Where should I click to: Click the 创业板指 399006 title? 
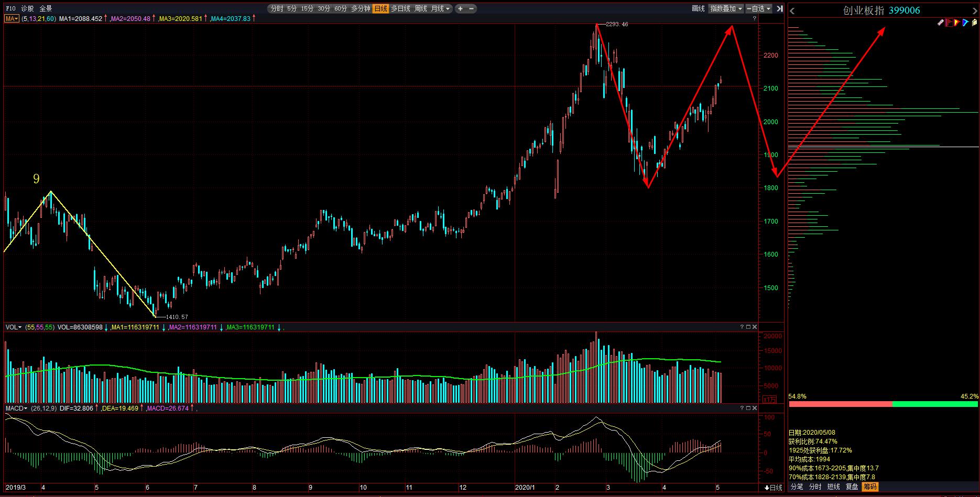(881, 10)
